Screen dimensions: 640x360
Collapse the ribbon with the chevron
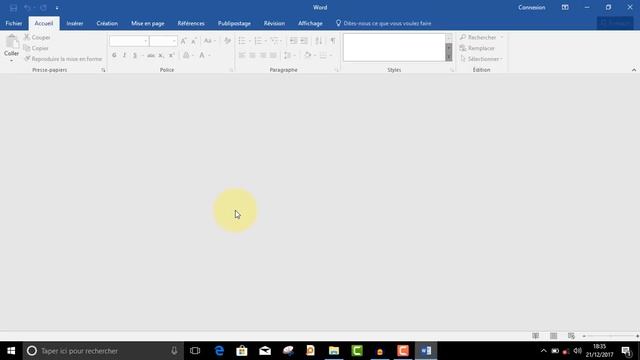pyautogui.click(x=634, y=70)
